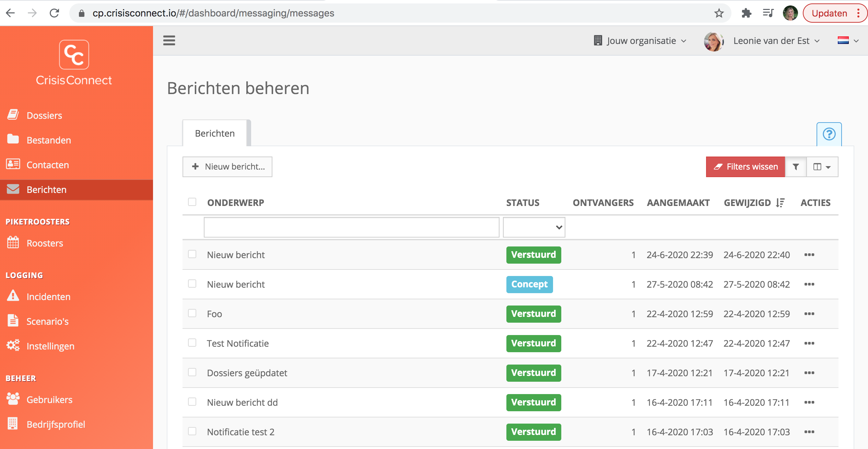Open the Incidenten warning icon in the sidebar
This screenshot has height=449, width=868.
tap(13, 296)
